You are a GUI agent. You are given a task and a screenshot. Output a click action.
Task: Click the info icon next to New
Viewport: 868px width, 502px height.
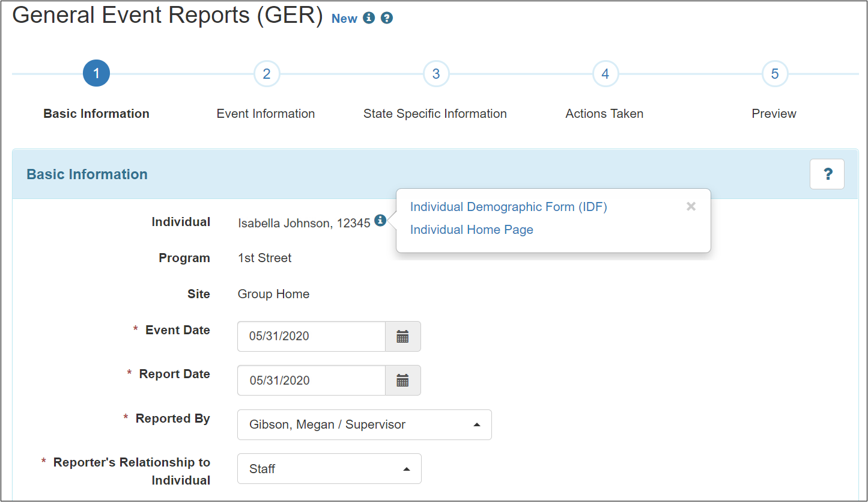click(x=369, y=18)
